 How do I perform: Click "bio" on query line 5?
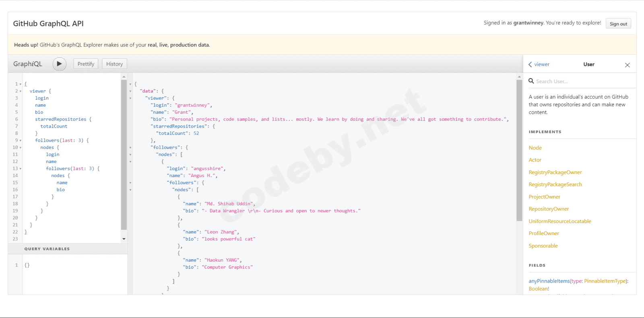click(39, 112)
